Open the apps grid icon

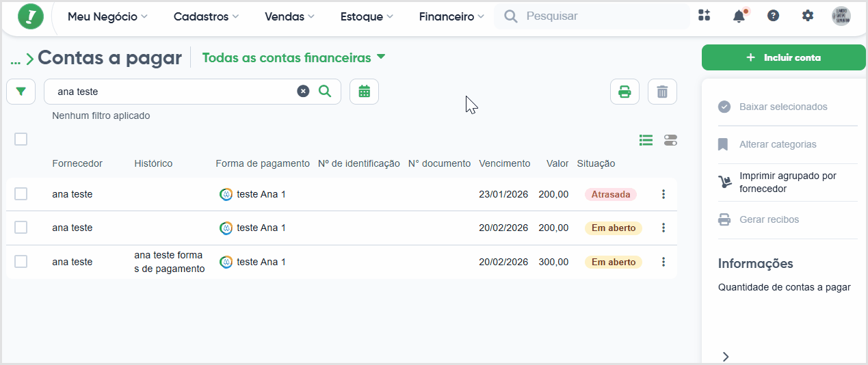click(x=704, y=16)
